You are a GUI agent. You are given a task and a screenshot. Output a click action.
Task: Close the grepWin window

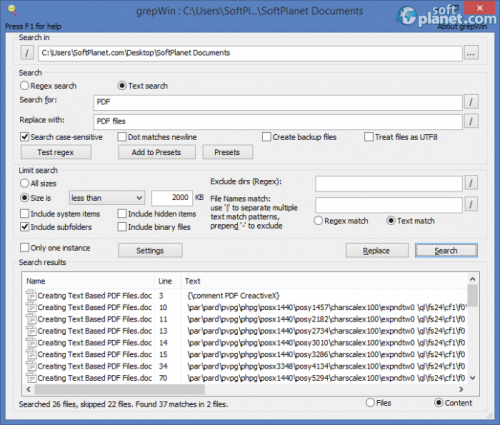tap(480, 8)
